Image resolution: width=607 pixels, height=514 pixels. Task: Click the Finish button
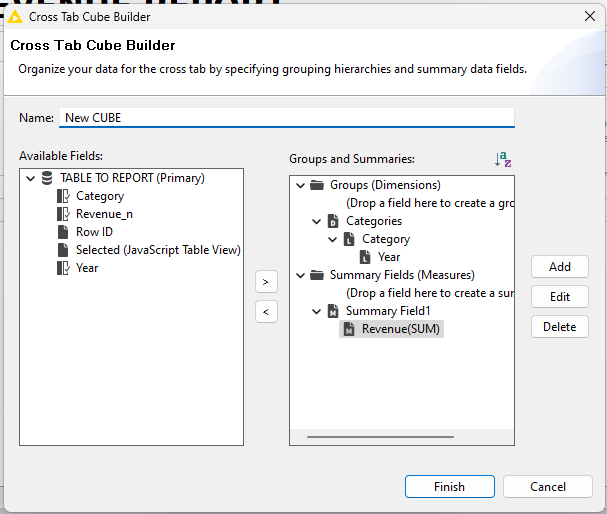point(449,487)
